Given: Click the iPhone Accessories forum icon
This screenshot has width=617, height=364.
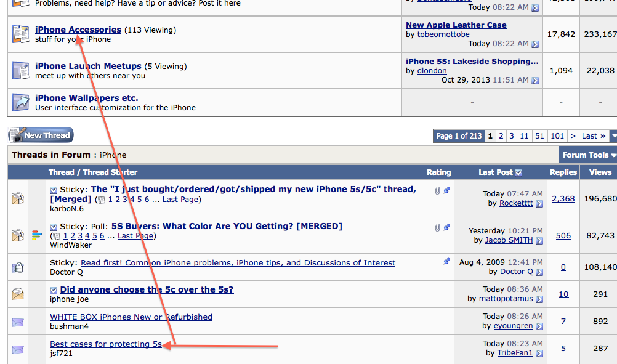Looking at the screenshot, I should point(20,34).
